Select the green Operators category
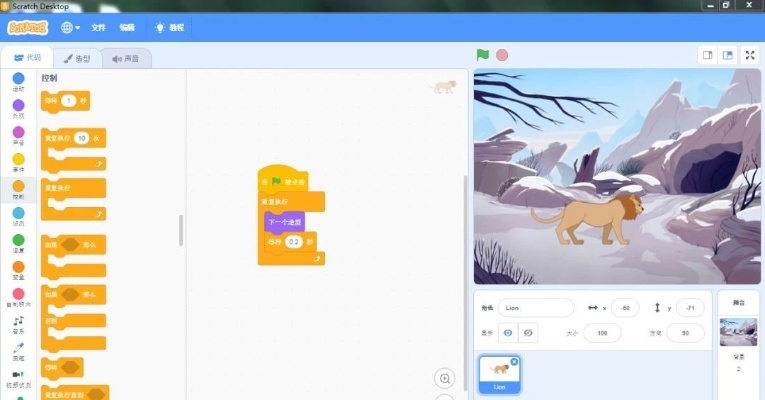 [x=18, y=243]
